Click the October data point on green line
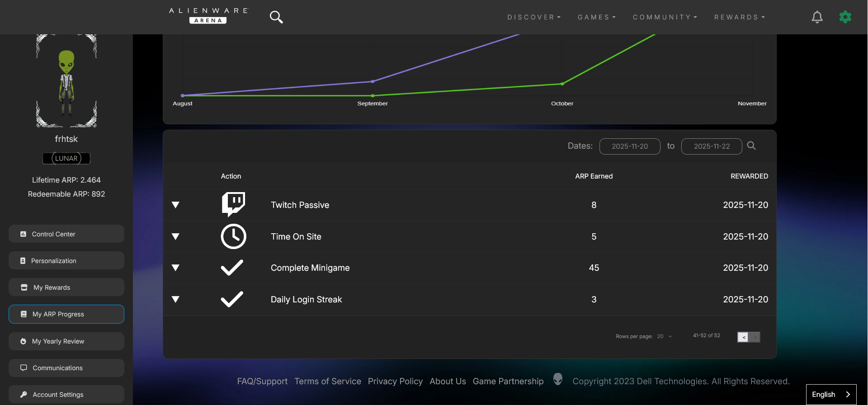The height and width of the screenshot is (405, 868). (x=562, y=84)
